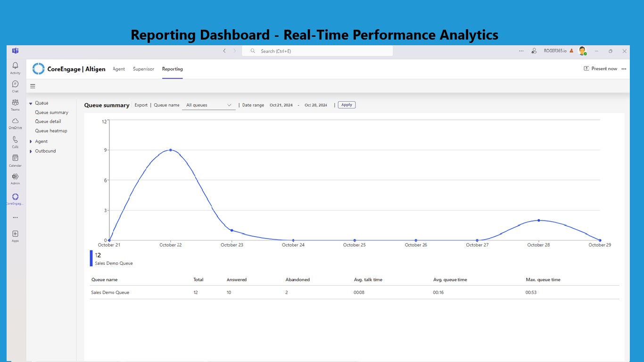Viewport: 644px width, 362px height.
Task: Collapse the Queue tree section
Action: 31,103
